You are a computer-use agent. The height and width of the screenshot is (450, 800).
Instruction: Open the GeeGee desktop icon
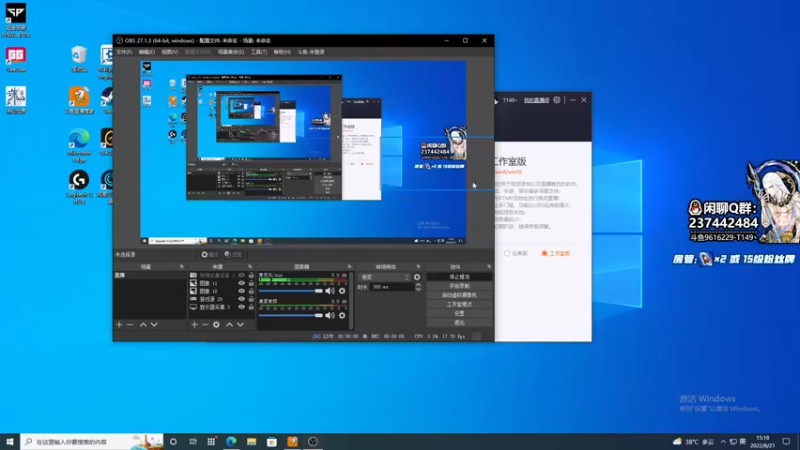click(16, 59)
